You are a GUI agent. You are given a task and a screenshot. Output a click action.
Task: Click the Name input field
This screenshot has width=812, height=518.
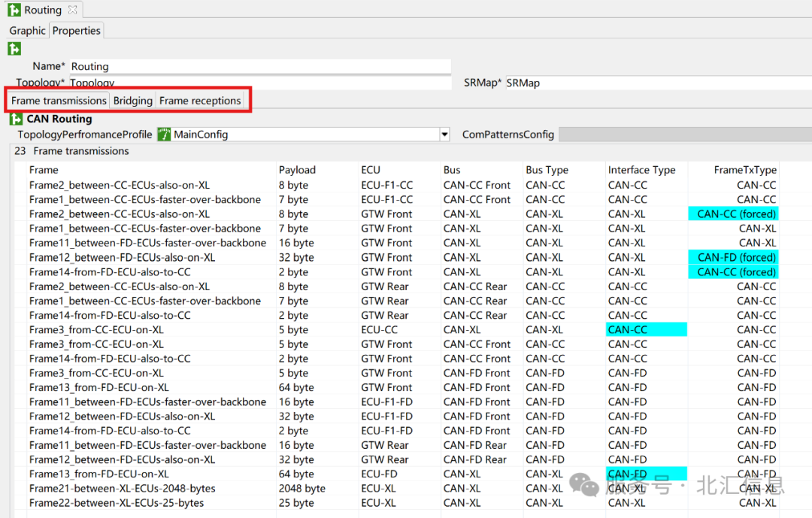tap(260, 66)
